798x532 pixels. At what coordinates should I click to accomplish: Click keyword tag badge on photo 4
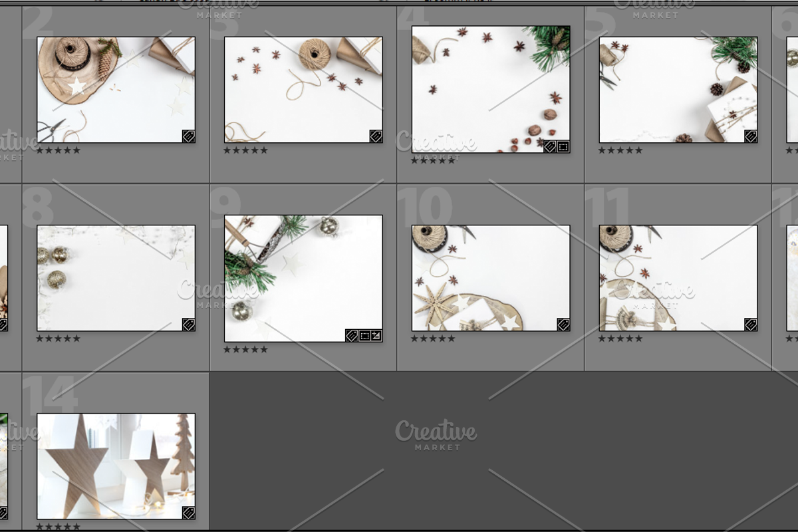[x=550, y=146]
